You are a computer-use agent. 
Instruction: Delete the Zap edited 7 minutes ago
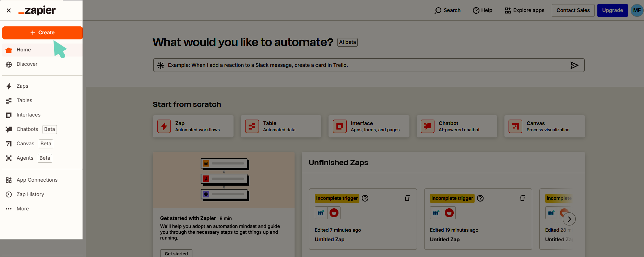[x=407, y=198]
